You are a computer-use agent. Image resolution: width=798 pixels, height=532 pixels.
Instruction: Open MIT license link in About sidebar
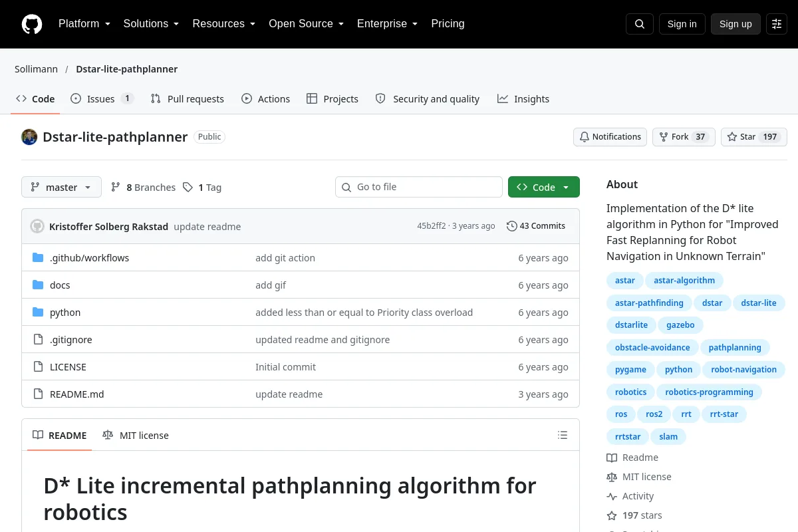pos(639,477)
